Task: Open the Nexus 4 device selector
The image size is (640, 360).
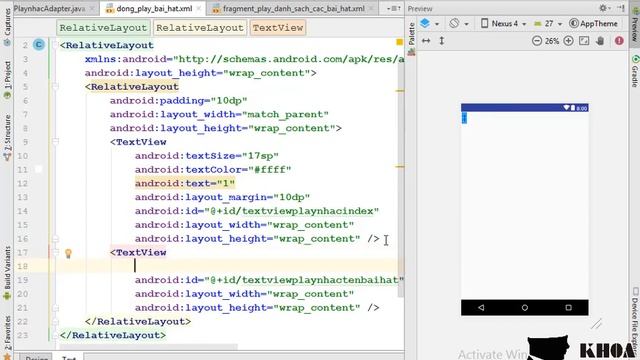Action: [503, 24]
